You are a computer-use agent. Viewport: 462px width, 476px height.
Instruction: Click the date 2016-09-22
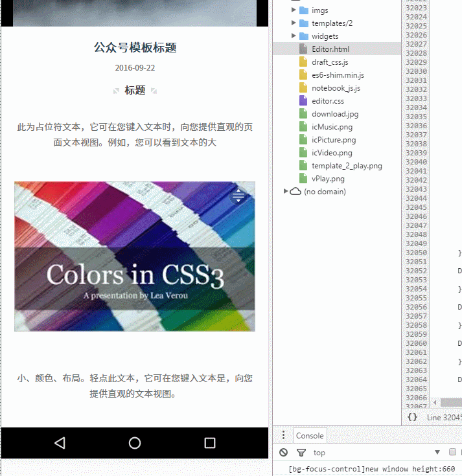135,68
